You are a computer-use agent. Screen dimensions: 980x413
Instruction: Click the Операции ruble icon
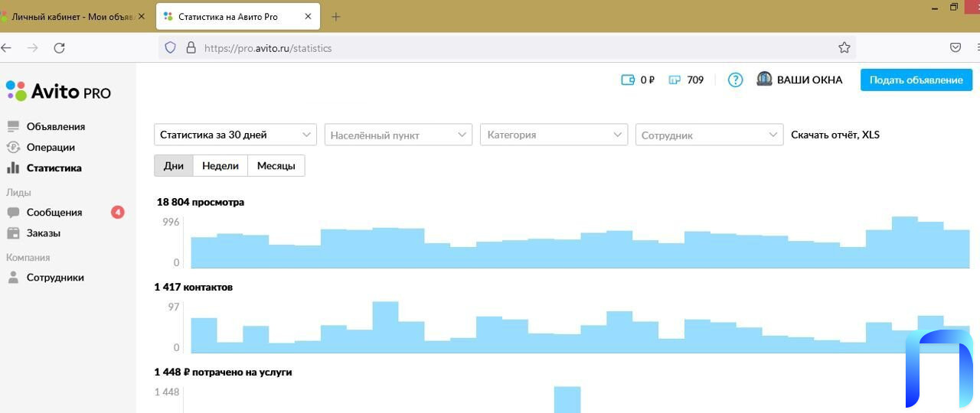(x=13, y=148)
